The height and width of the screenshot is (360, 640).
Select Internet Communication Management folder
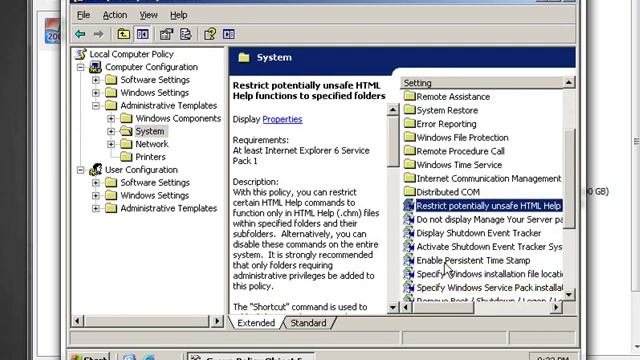pyautogui.click(x=482, y=178)
